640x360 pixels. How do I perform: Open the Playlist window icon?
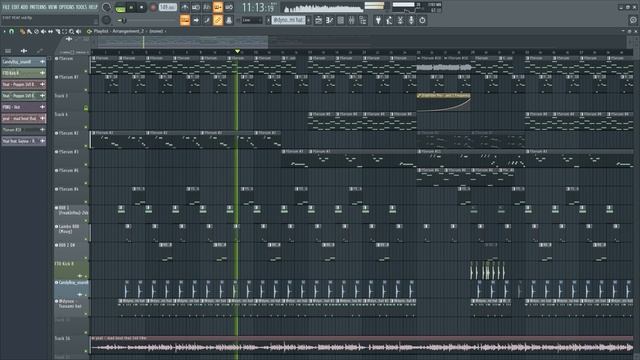(318, 20)
